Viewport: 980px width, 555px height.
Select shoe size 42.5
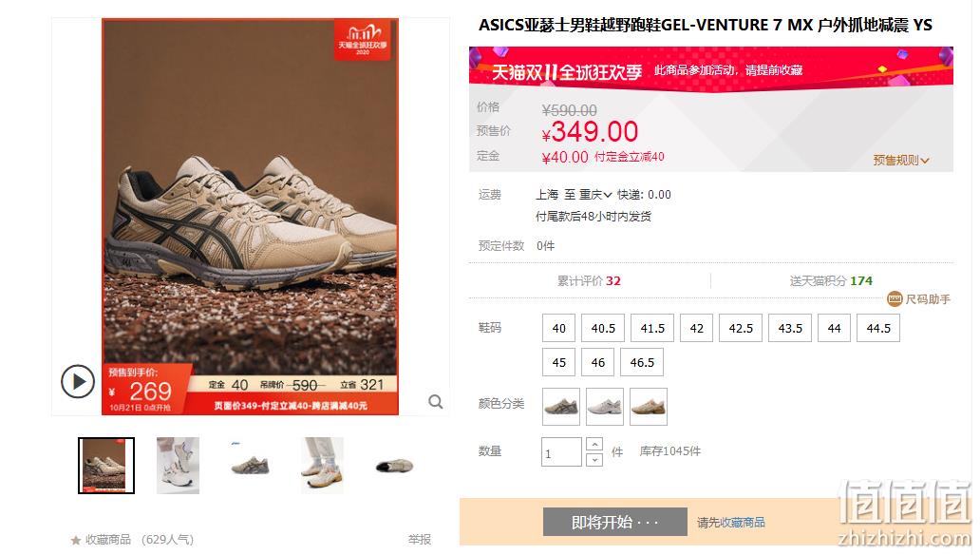741,328
